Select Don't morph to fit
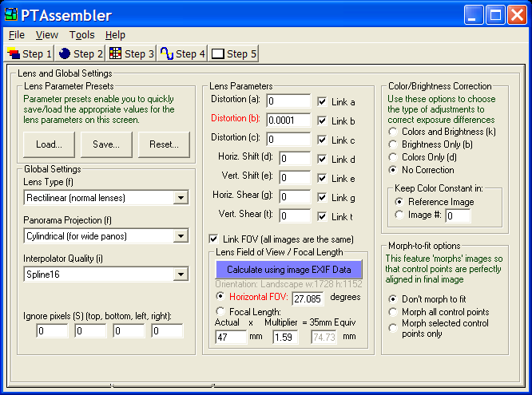 [x=392, y=299]
